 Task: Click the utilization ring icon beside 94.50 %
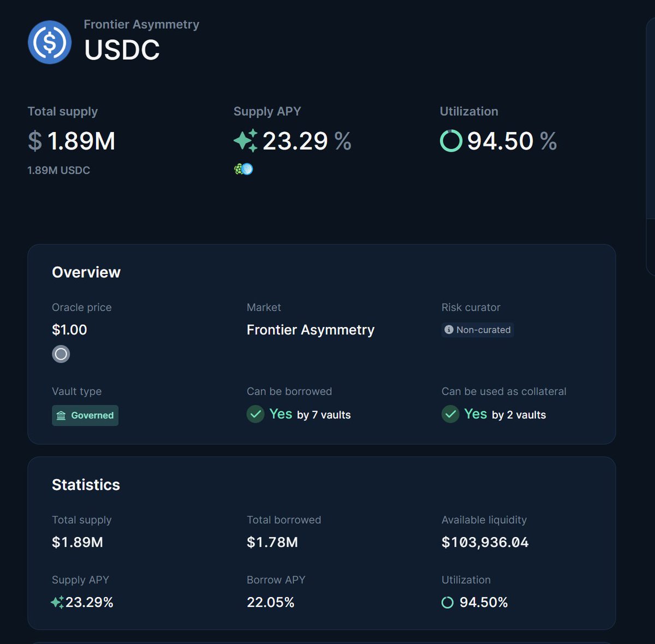tap(451, 141)
